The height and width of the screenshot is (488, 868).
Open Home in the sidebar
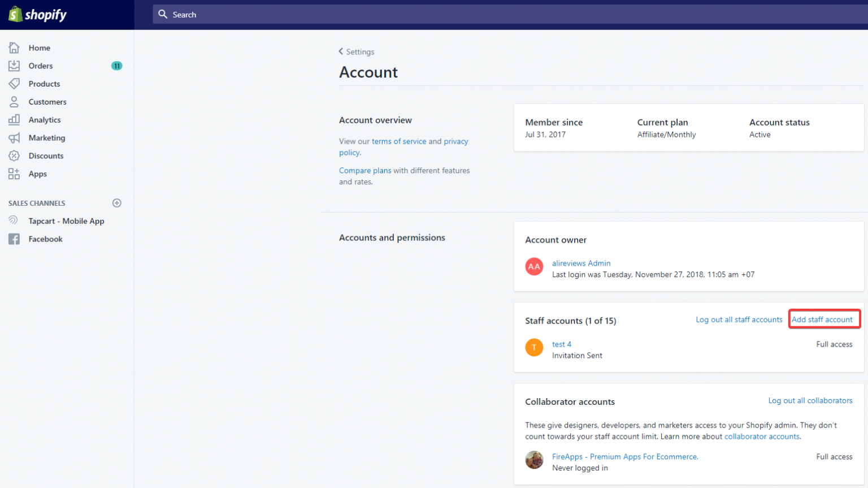click(39, 47)
